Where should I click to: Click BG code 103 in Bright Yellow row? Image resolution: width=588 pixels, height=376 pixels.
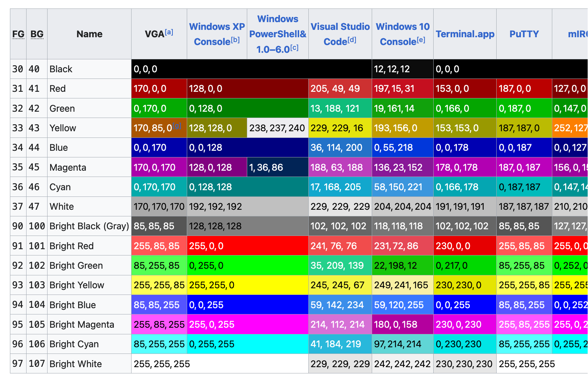pos(37,285)
